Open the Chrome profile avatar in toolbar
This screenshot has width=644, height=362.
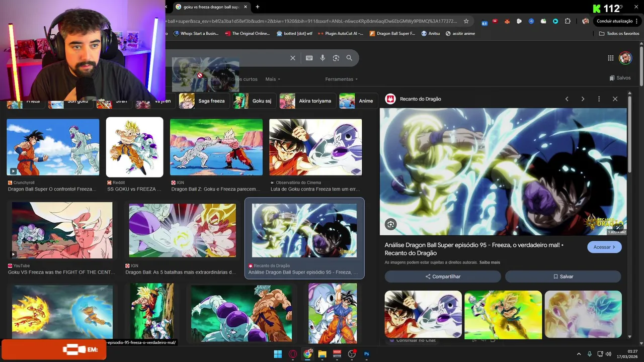(x=585, y=21)
